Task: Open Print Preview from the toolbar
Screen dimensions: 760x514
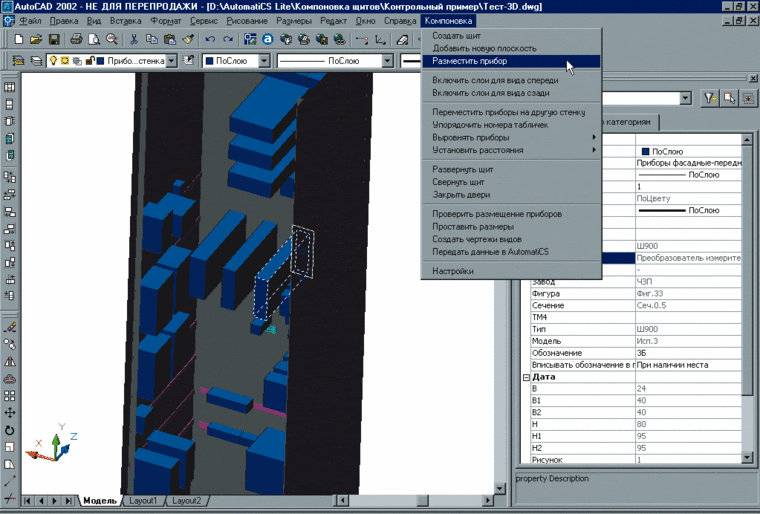Action: [94, 40]
